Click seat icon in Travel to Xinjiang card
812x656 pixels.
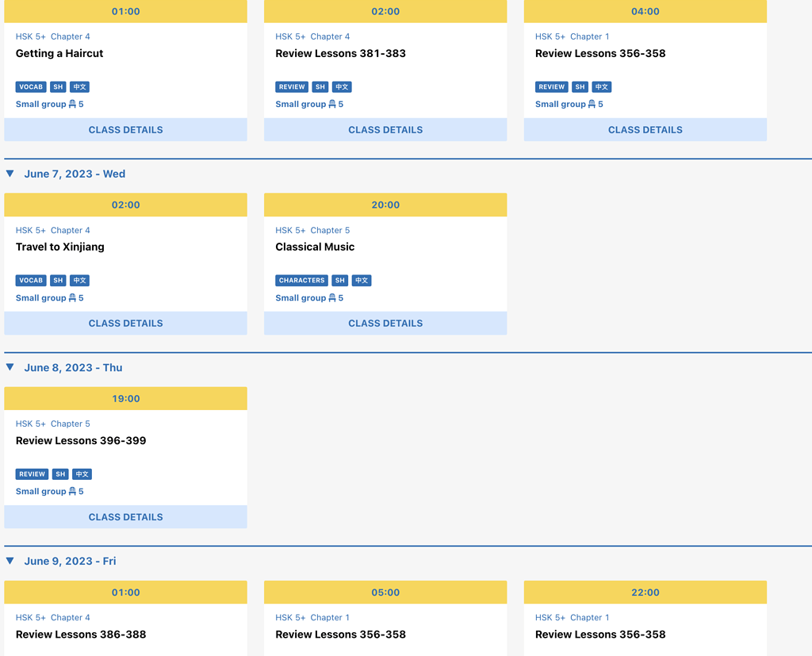(72, 298)
